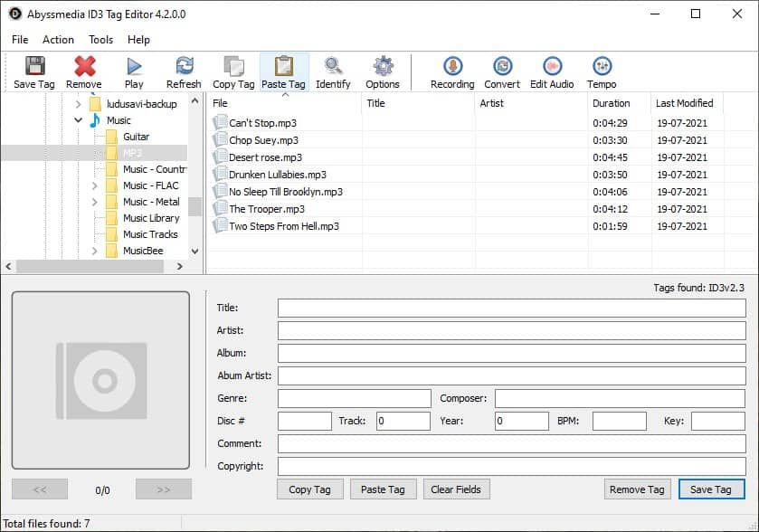
Task: Click the album cover art placeholder
Action: (100, 380)
